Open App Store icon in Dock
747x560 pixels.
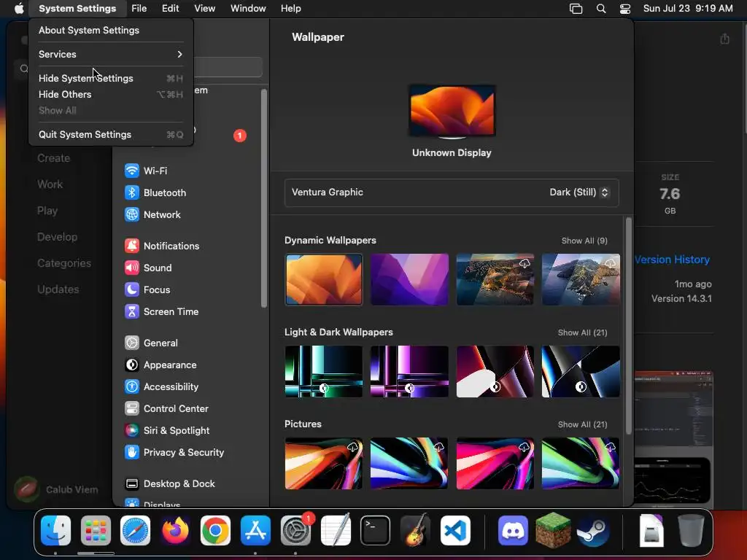coord(255,531)
